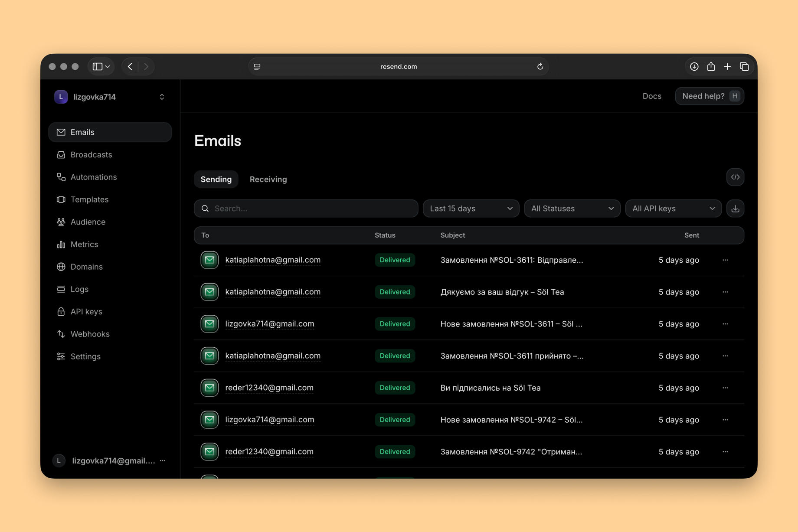This screenshot has width=798, height=532.
Task: Open row menu for Ви підписались на Söl Tea
Action: pyautogui.click(x=725, y=388)
